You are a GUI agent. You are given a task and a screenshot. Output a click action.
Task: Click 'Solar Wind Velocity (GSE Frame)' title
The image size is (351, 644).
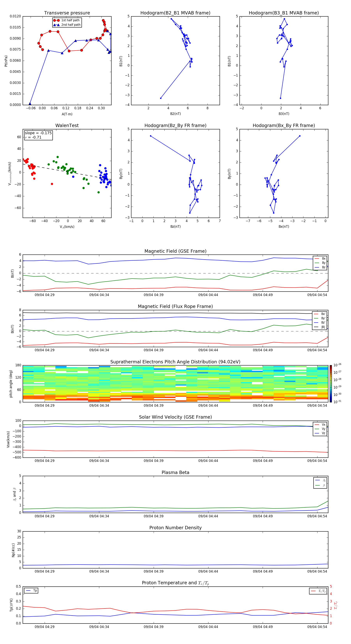click(175, 417)
